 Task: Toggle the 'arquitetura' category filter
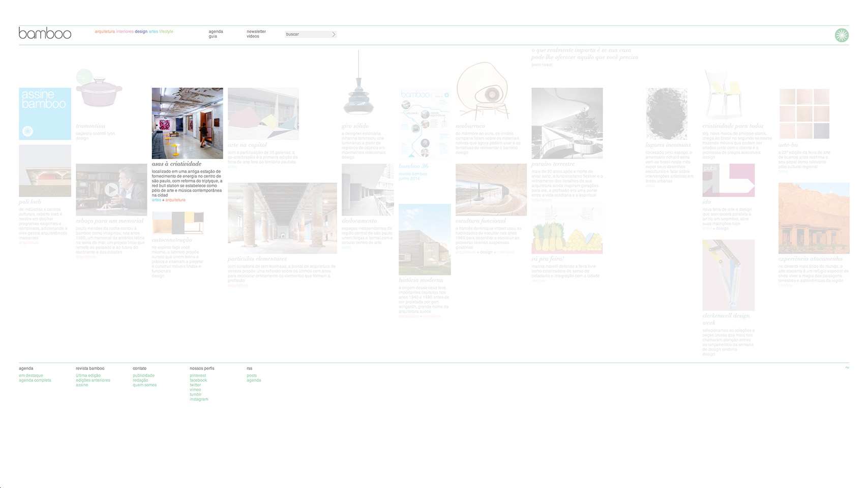(104, 31)
